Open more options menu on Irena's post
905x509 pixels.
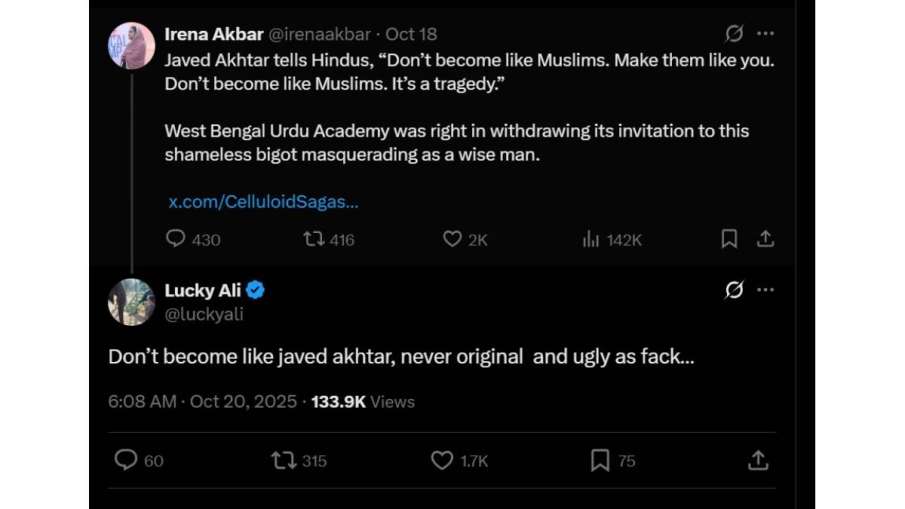click(x=765, y=34)
